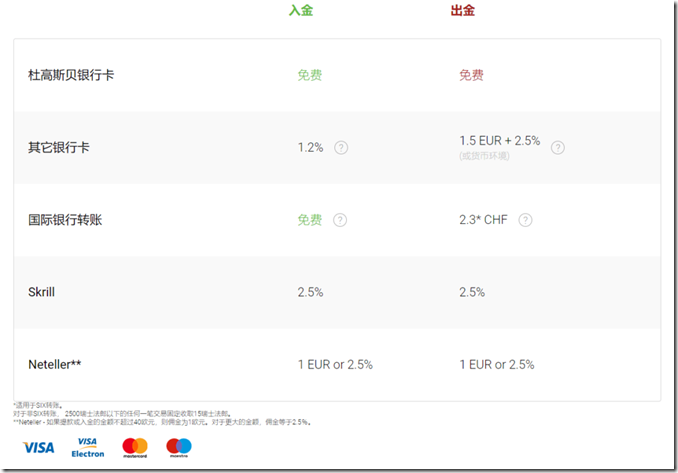Click the VISA logo

click(39, 447)
